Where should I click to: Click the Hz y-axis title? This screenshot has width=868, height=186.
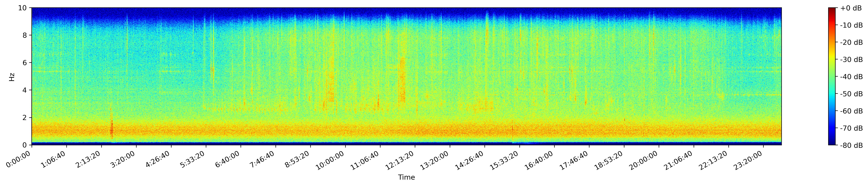12,77
